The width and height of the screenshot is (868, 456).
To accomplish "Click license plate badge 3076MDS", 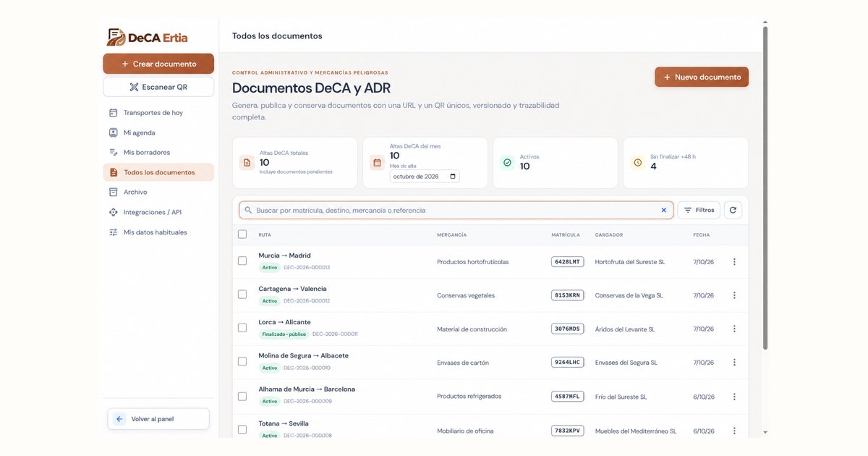I will pyautogui.click(x=567, y=329).
